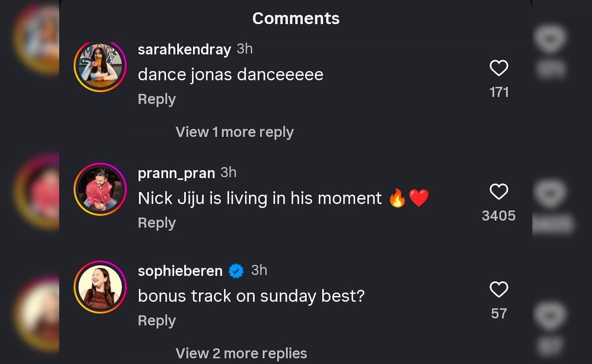Like prann_pran's comment with the heart

[499, 191]
